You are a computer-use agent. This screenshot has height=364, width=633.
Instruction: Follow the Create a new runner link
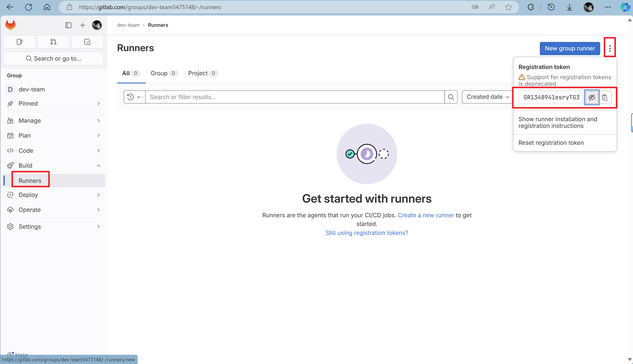pyautogui.click(x=426, y=215)
